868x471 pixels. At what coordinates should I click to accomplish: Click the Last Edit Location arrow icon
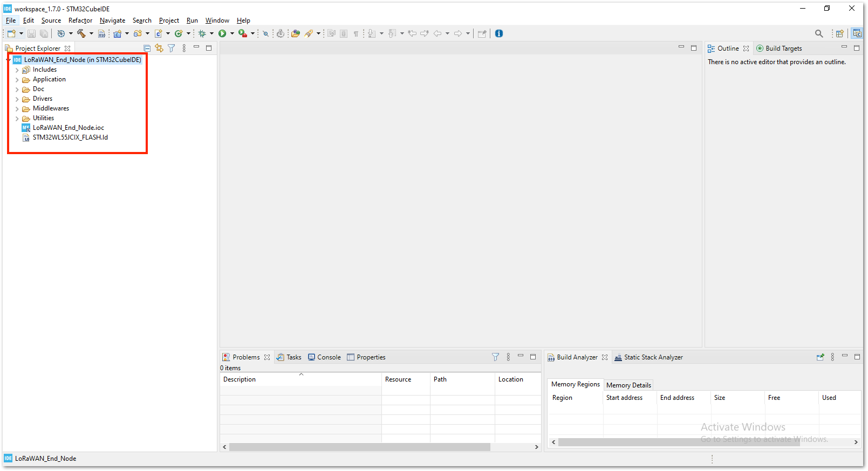pyautogui.click(x=413, y=33)
